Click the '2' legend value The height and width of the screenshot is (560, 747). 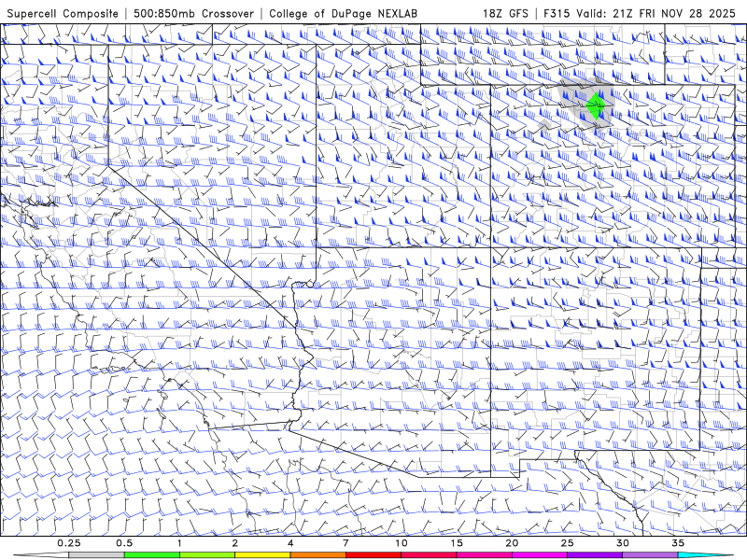(x=235, y=543)
